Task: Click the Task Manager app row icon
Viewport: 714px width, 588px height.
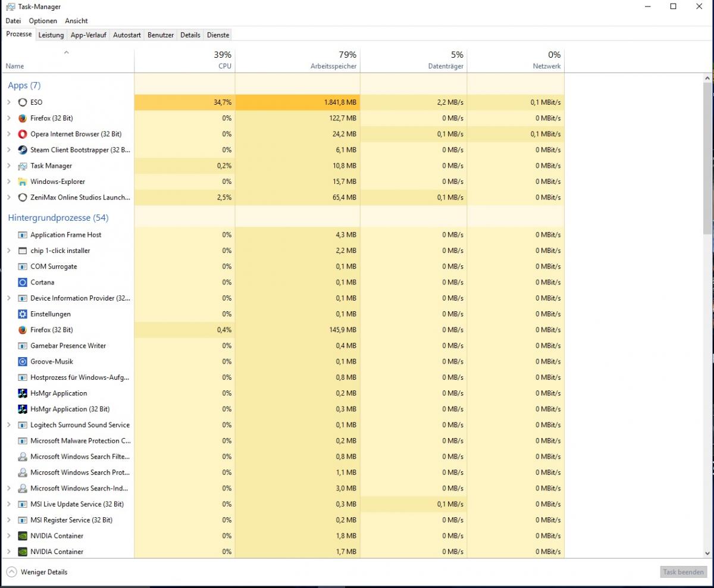Action: pyautogui.click(x=23, y=166)
